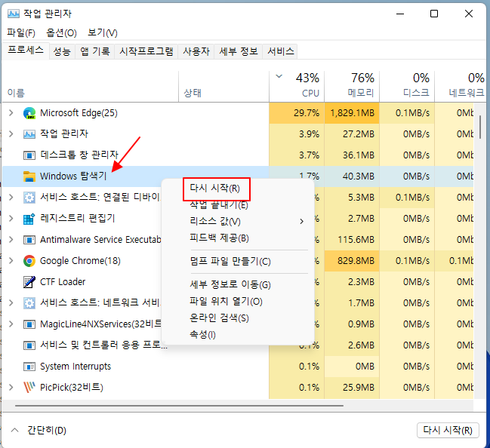Click the 115.6MB memory cell
Image resolution: width=490 pixels, height=448 pixels.
[x=352, y=240]
